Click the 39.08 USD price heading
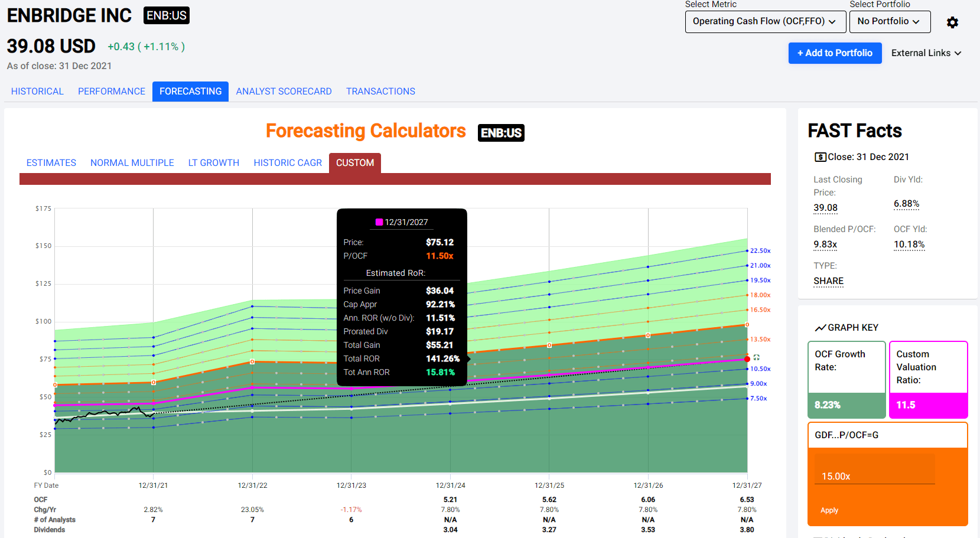 (x=51, y=46)
